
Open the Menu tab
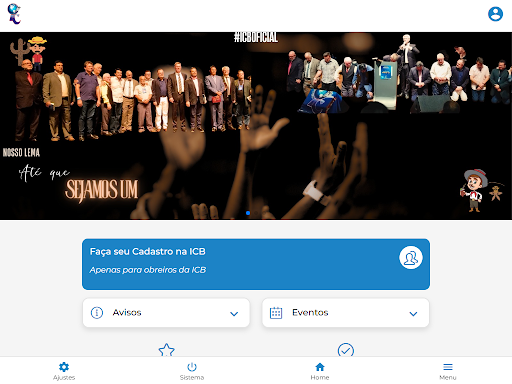[448, 371]
